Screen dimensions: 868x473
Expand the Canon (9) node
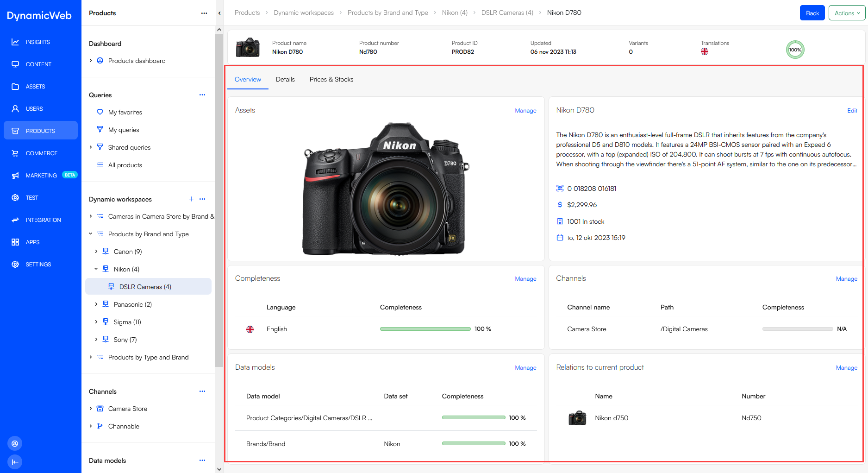pyautogui.click(x=96, y=252)
